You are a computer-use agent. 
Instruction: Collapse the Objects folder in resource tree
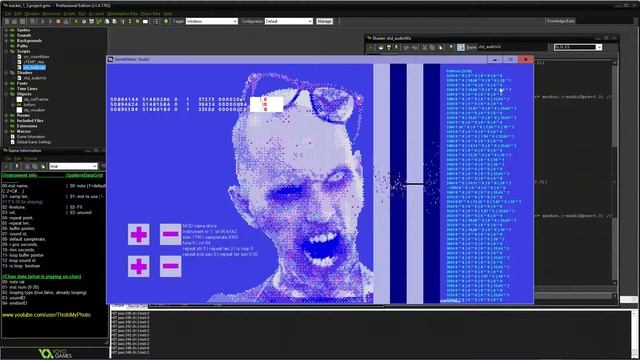tap(6, 94)
